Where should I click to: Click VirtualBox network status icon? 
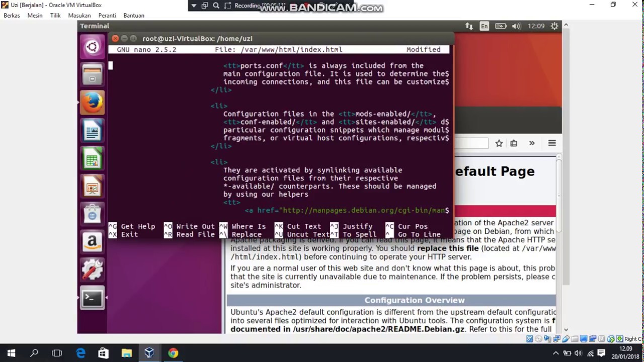pos(557,339)
